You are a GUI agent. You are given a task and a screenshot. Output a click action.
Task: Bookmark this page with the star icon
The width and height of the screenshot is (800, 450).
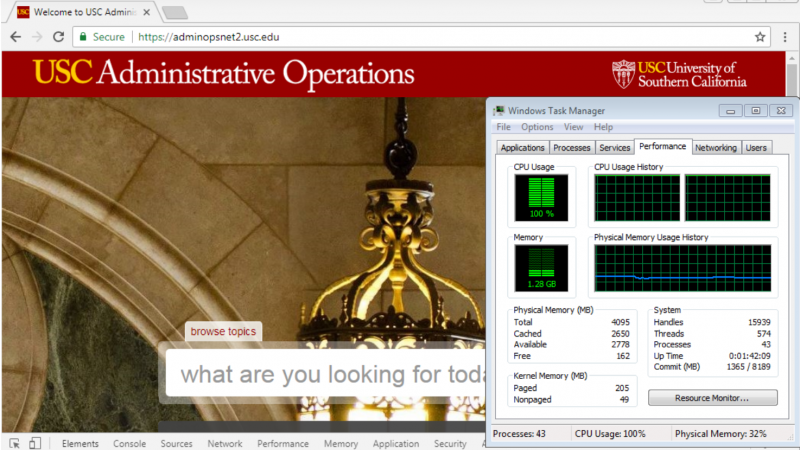(x=760, y=37)
